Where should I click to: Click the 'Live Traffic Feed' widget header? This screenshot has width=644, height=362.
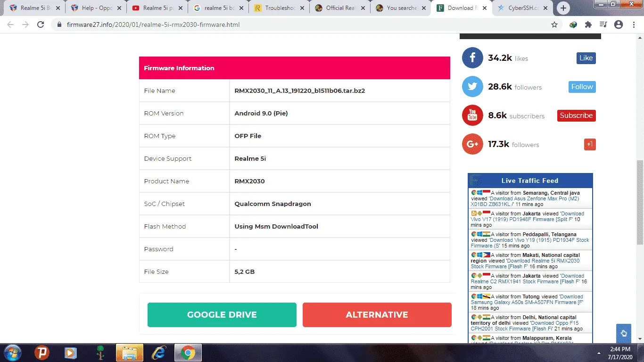point(530,181)
